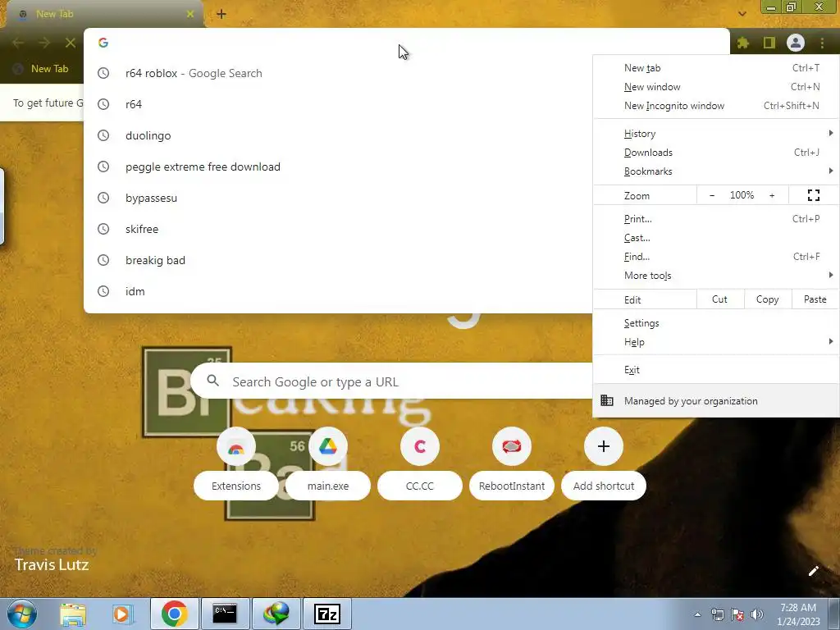840x630 pixels.
Task: Open the 7-Zip taskbar icon
Action: (x=327, y=614)
